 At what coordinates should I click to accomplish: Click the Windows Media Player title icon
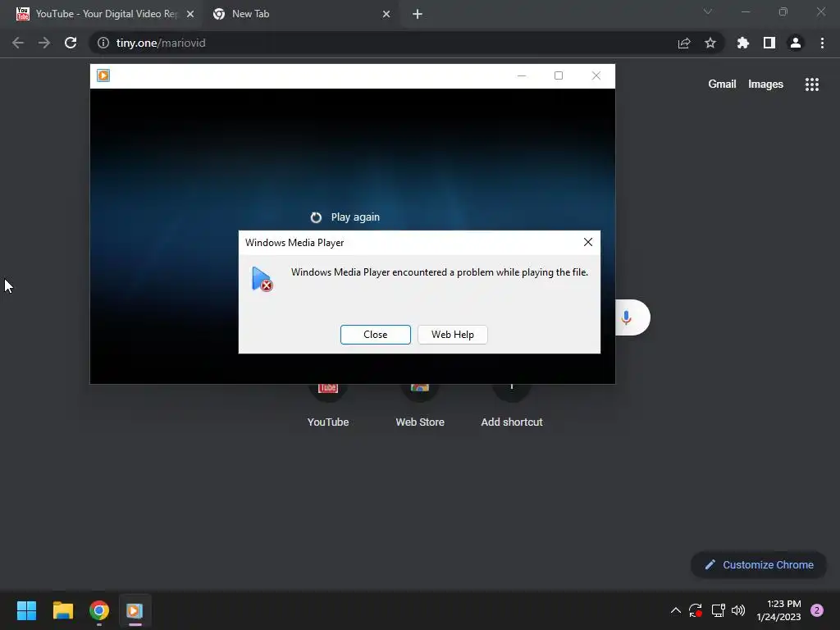[103, 75]
